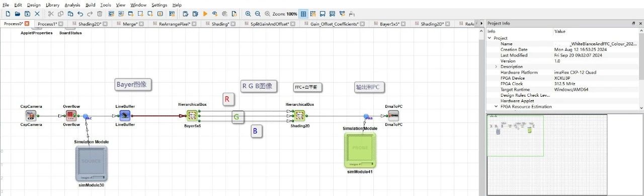The height and width of the screenshot is (196, 644).
Task: Toggle the grid display button
Action: point(303,14)
